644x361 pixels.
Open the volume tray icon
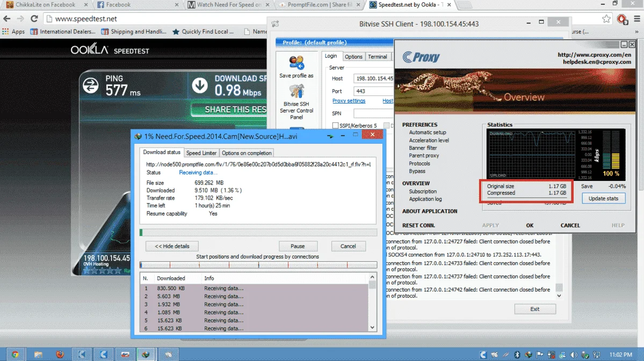pos(574,355)
